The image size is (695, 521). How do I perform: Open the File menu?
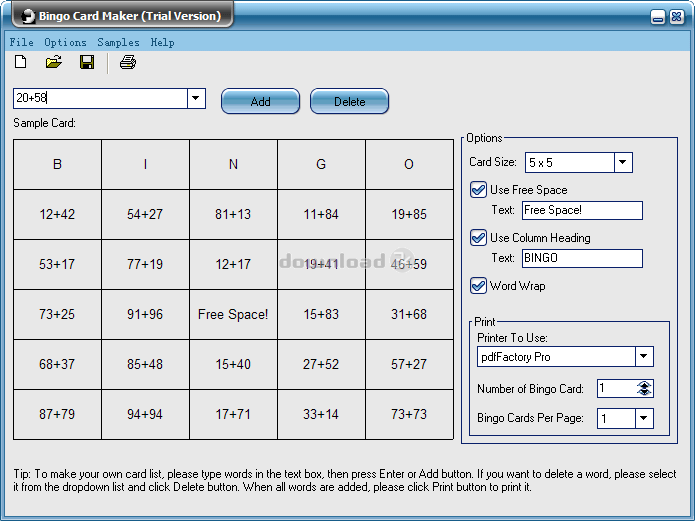click(21, 42)
